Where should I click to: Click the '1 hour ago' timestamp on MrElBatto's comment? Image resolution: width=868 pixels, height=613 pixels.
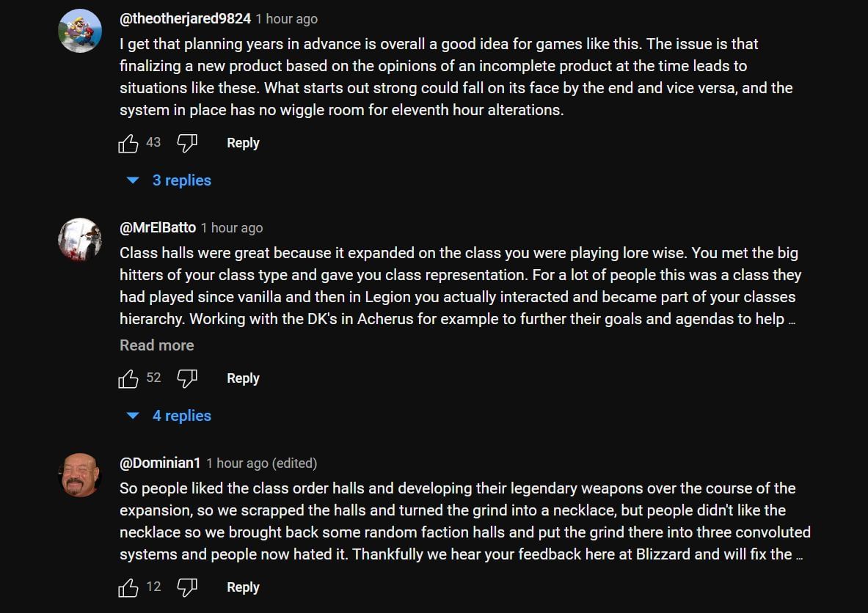point(232,228)
